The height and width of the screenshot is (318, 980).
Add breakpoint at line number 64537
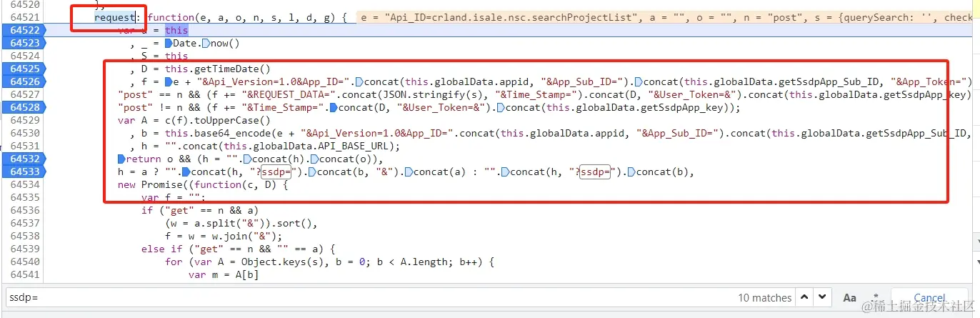click(24, 223)
